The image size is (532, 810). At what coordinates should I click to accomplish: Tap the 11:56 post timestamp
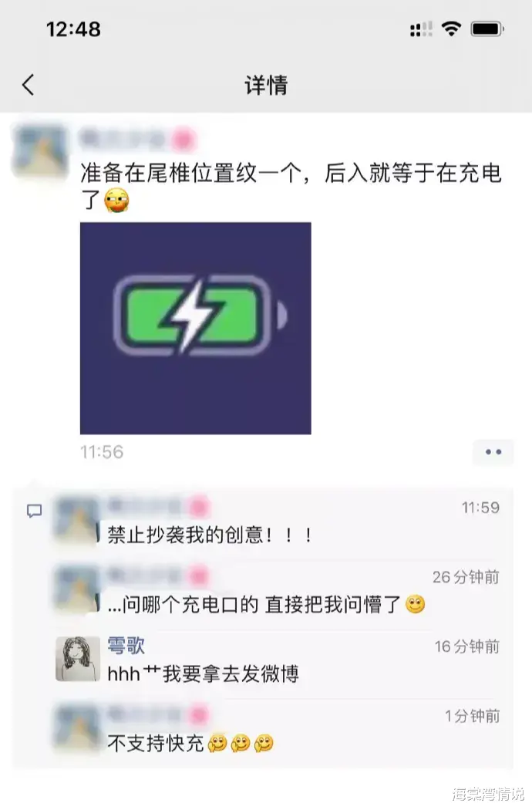(102, 452)
